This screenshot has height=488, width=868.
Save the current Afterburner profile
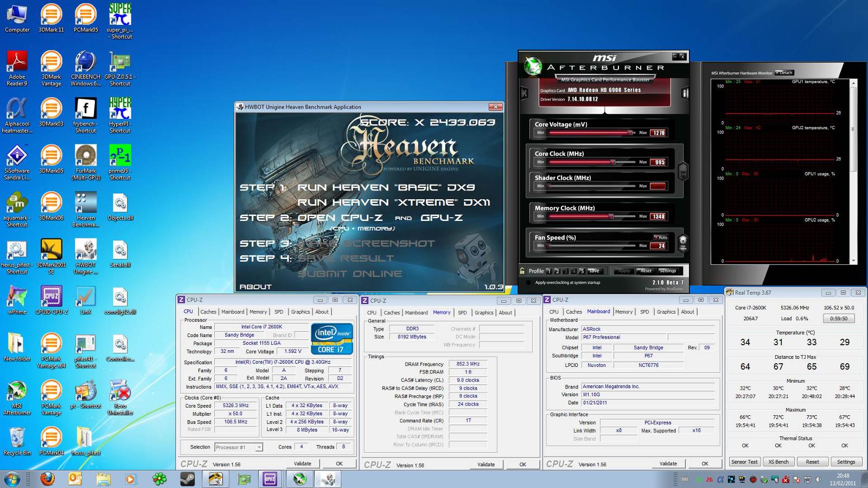[x=594, y=271]
